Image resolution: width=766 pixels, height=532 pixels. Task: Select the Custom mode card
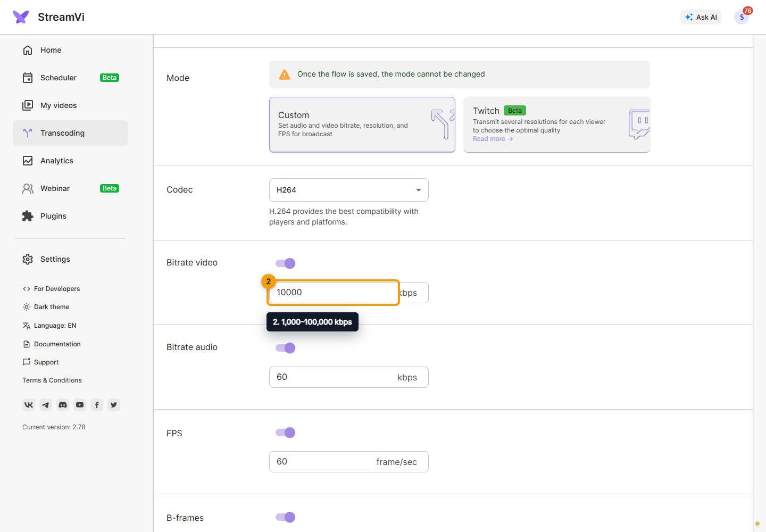click(362, 124)
